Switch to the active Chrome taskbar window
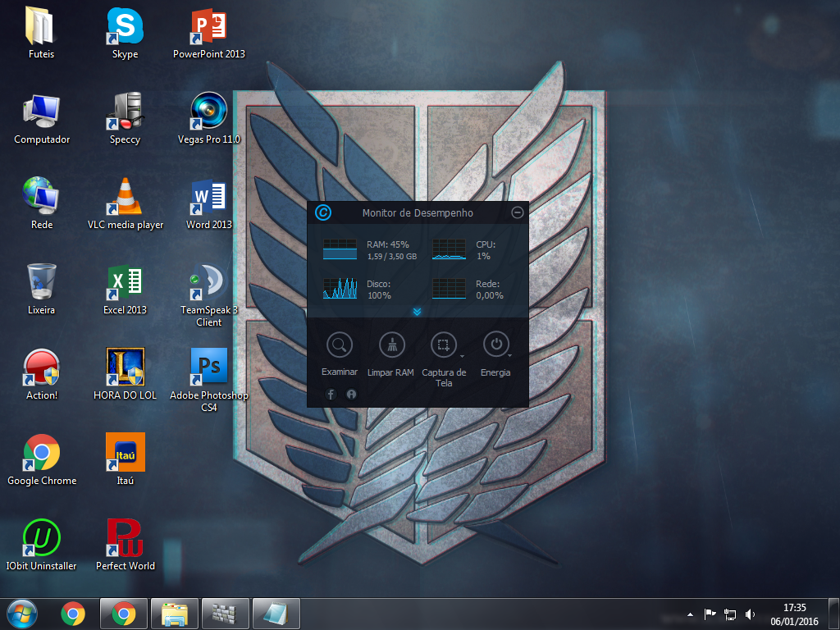This screenshot has width=840, height=630. [124, 614]
